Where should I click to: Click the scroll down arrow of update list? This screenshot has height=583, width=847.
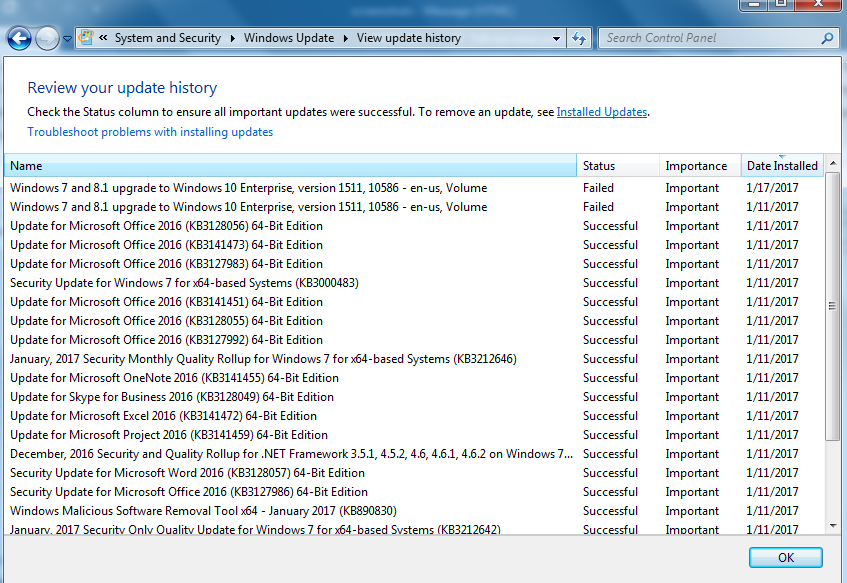coord(833,526)
